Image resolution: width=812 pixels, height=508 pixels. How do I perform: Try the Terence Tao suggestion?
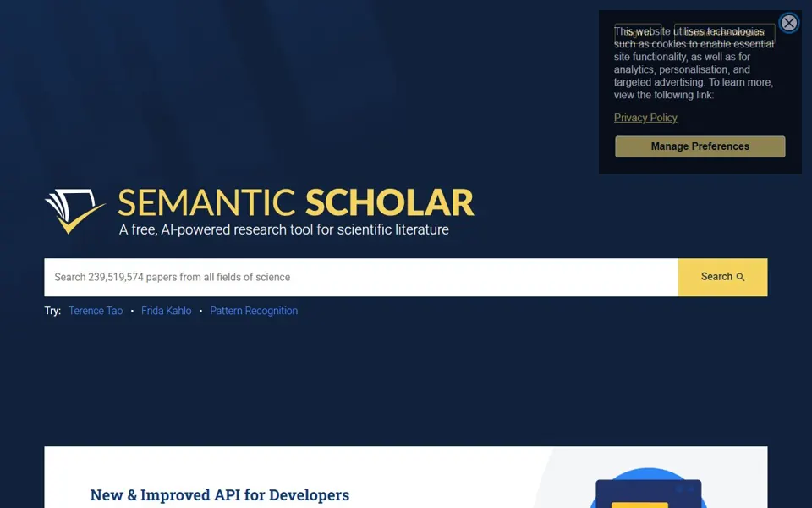coord(96,311)
